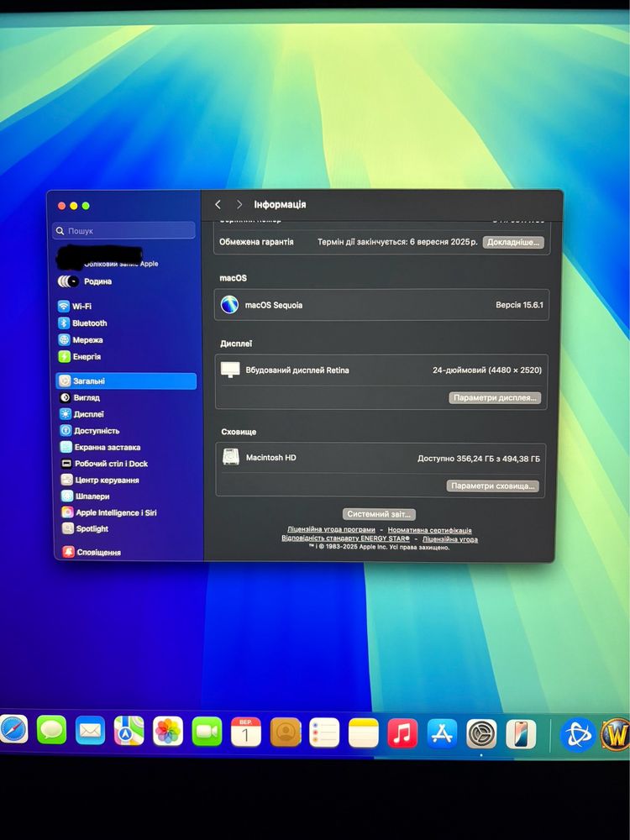The image size is (630, 840).
Task: Open Родина family settings
Action: click(x=85, y=281)
